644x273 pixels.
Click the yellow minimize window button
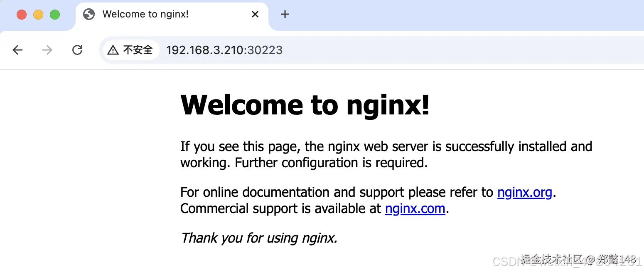tap(38, 15)
